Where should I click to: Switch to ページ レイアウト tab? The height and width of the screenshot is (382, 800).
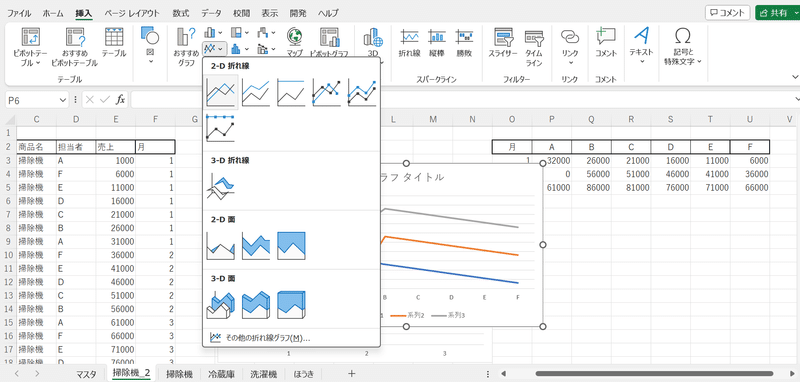(x=132, y=13)
